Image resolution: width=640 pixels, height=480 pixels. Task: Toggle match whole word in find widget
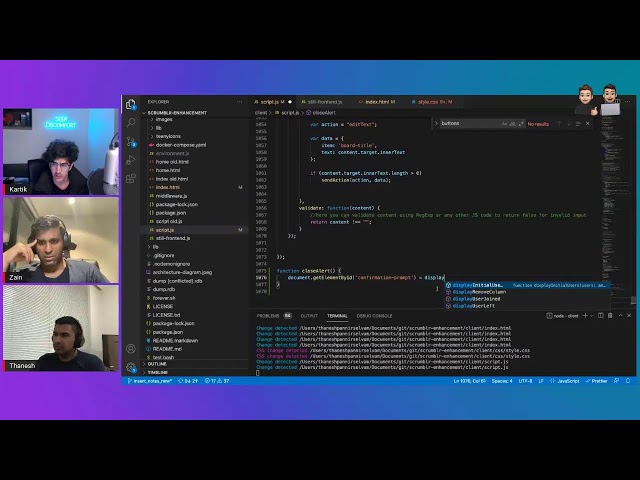(x=513, y=124)
